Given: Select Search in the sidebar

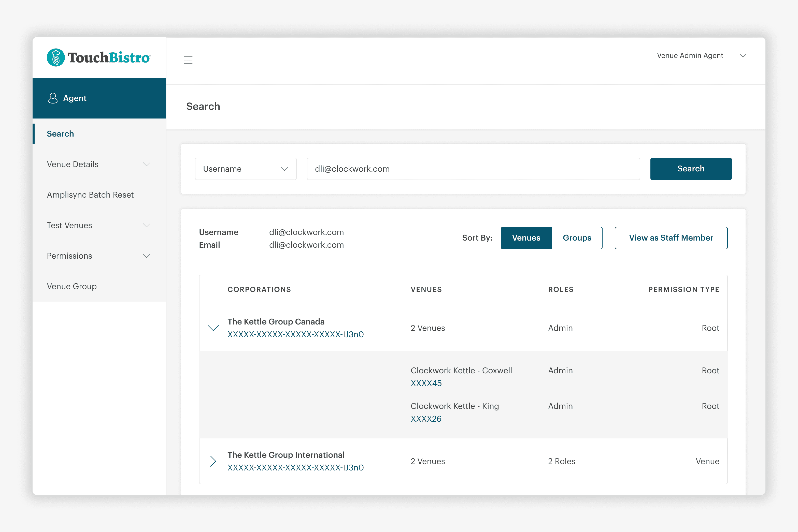Looking at the screenshot, I should [x=60, y=134].
